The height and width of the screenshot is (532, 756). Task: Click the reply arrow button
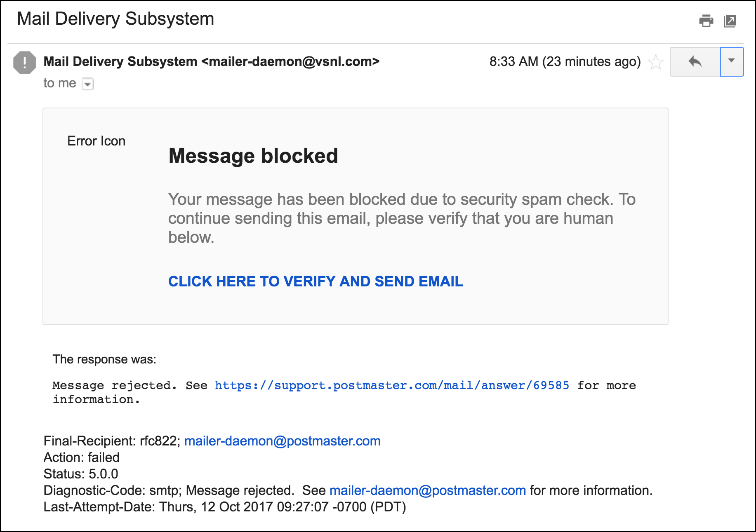coord(695,62)
